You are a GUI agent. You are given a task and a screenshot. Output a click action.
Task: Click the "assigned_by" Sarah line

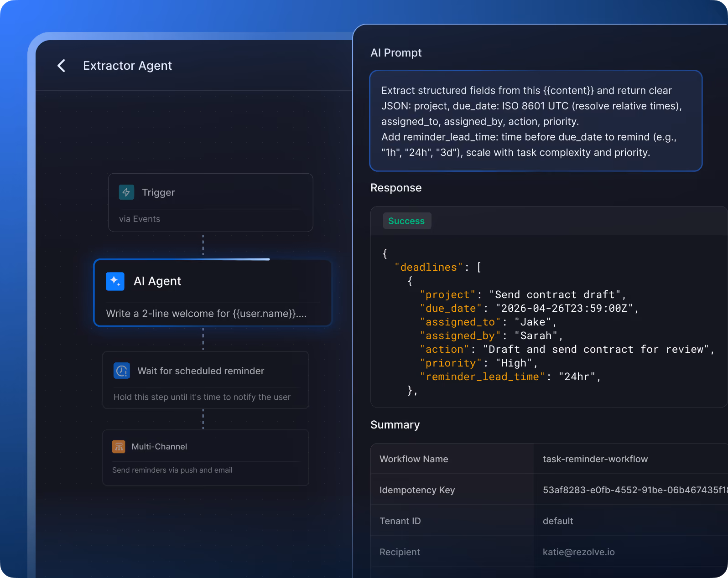click(491, 335)
